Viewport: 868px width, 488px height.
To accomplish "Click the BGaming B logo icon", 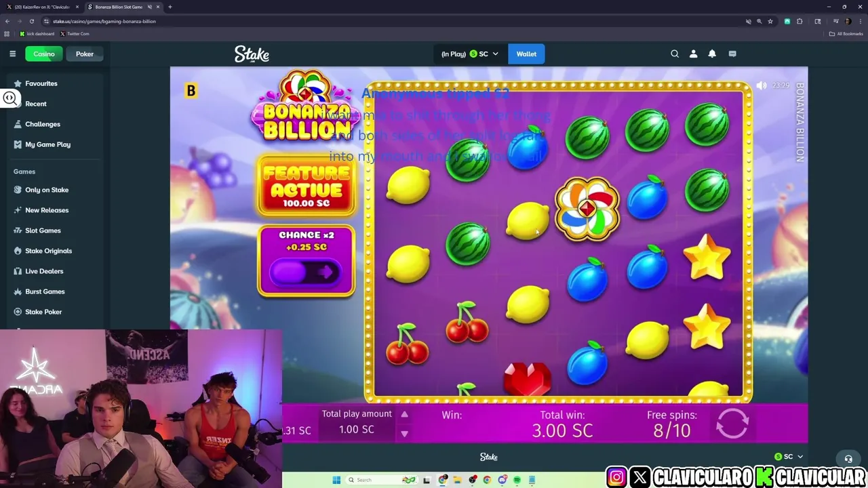I will [x=191, y=90].
